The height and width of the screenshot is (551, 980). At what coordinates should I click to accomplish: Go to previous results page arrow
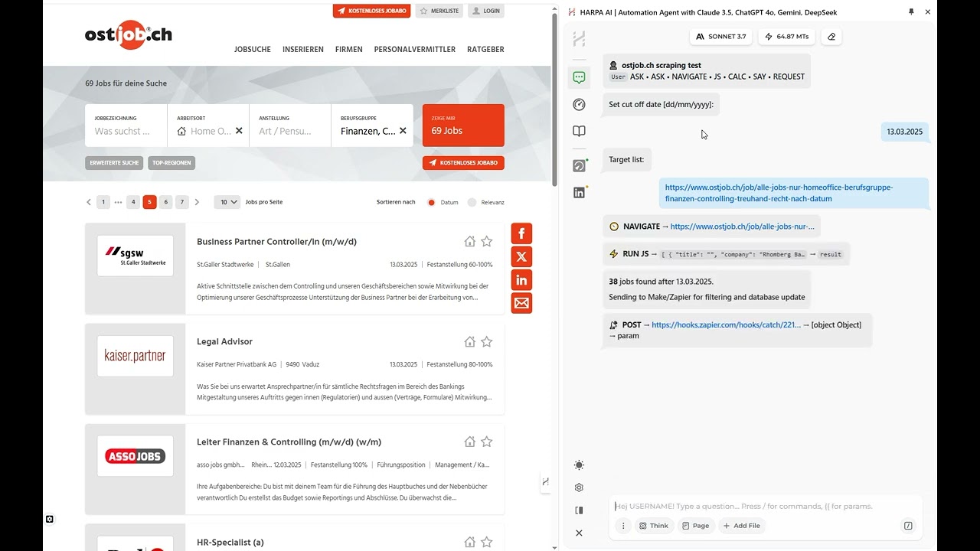point(89,202)
